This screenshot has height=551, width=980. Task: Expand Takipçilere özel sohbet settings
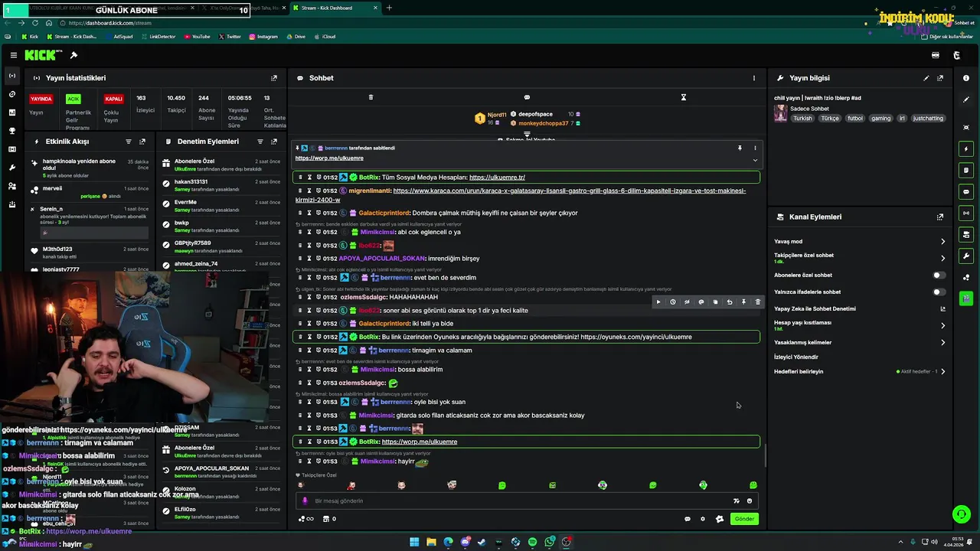click(943, 259)
